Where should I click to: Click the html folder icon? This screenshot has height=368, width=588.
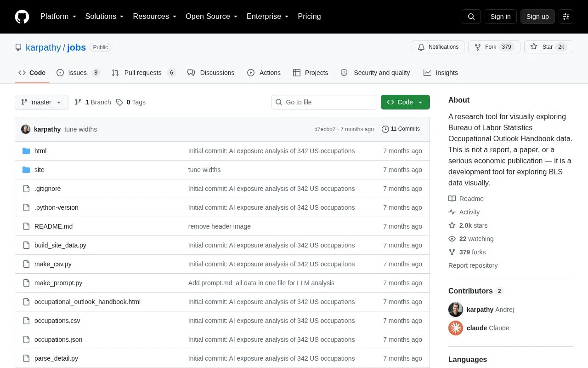[x=26, y=151]
